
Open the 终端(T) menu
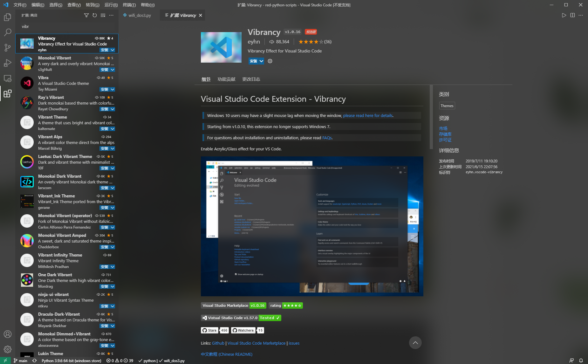[129, 5]
